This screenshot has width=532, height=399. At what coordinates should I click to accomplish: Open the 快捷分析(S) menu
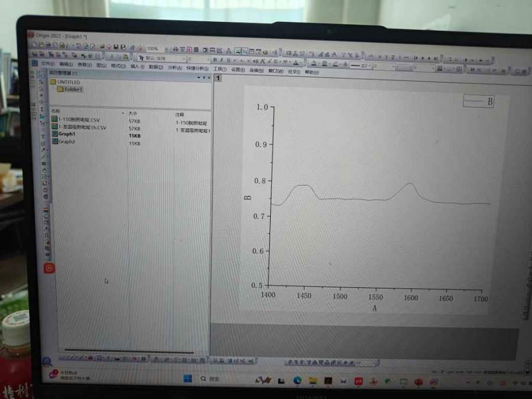point(197,68)
